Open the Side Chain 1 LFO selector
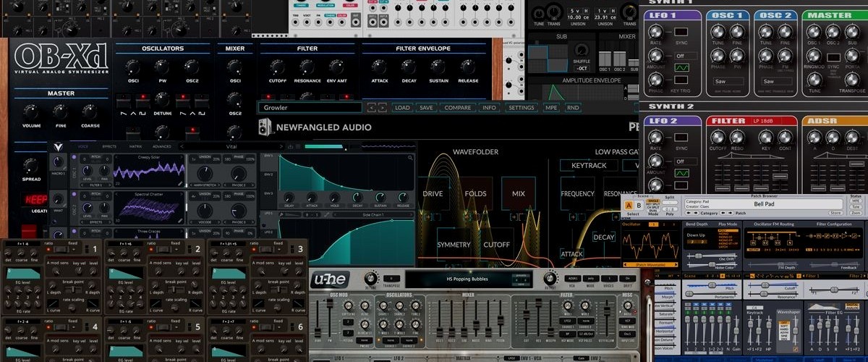The height and width of the screenshot is (362, 868). tap(374, 214)
